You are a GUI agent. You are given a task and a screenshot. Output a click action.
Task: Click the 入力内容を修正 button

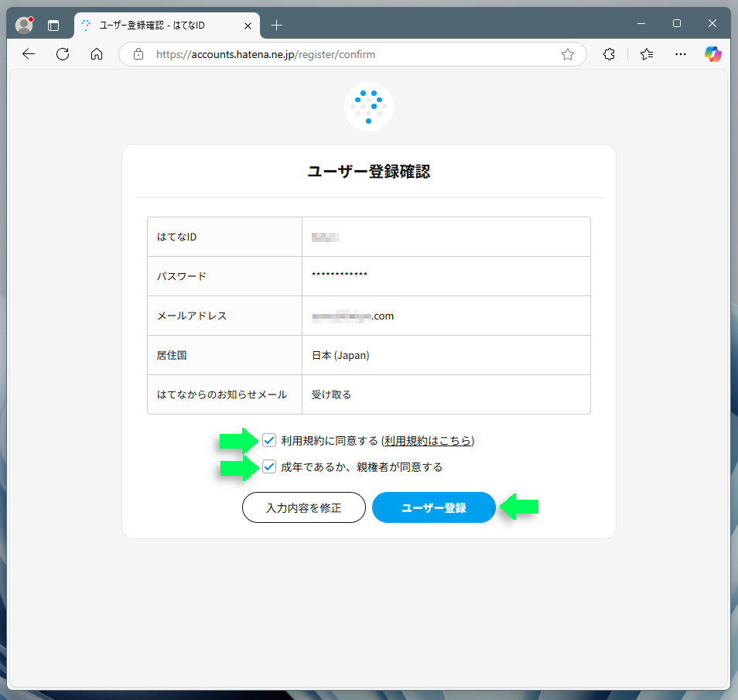pos(303,507)
